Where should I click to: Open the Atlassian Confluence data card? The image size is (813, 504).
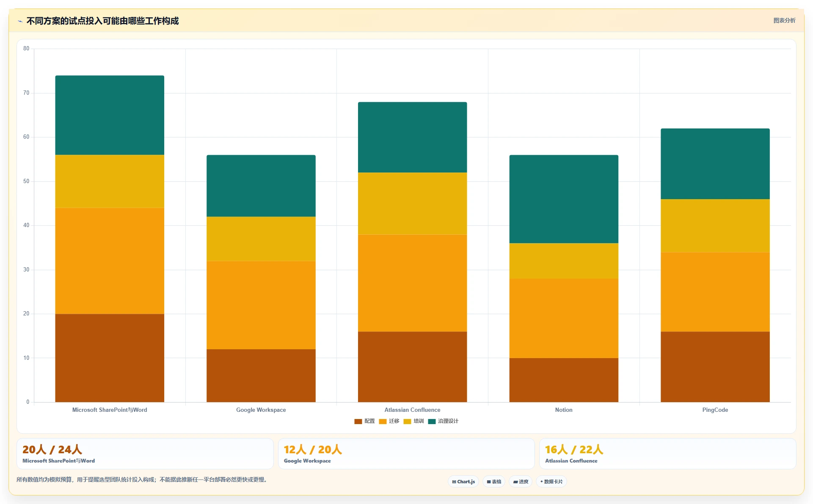(x=667, y=454)
